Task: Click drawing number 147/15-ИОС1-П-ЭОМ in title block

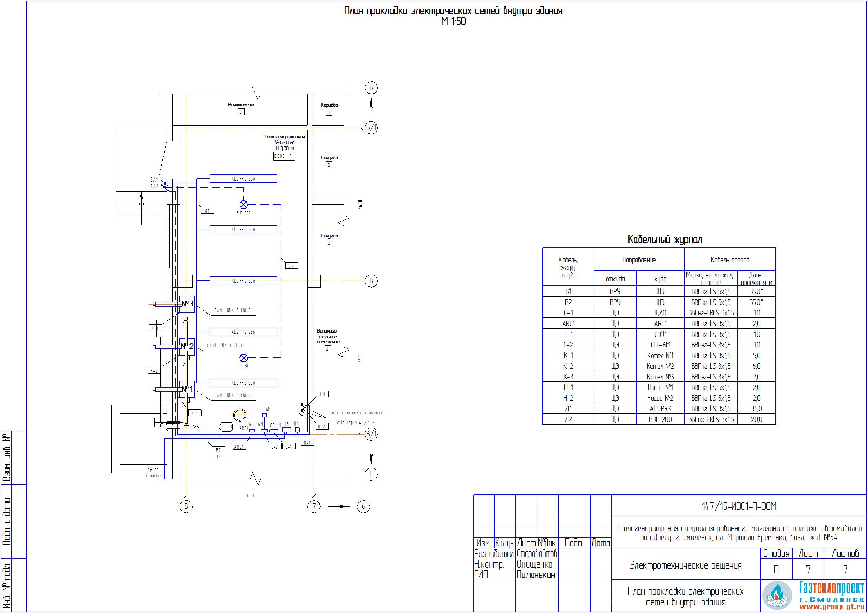Action: pos(739,506)
